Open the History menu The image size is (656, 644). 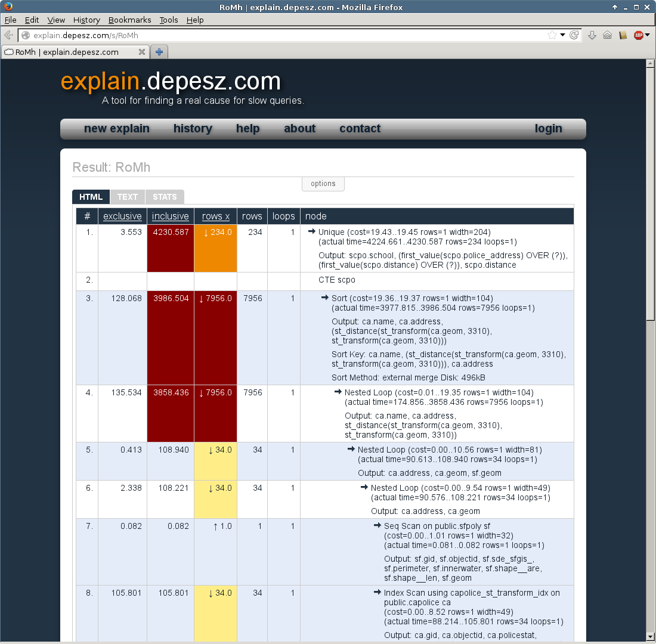click(x=86, y=20)
